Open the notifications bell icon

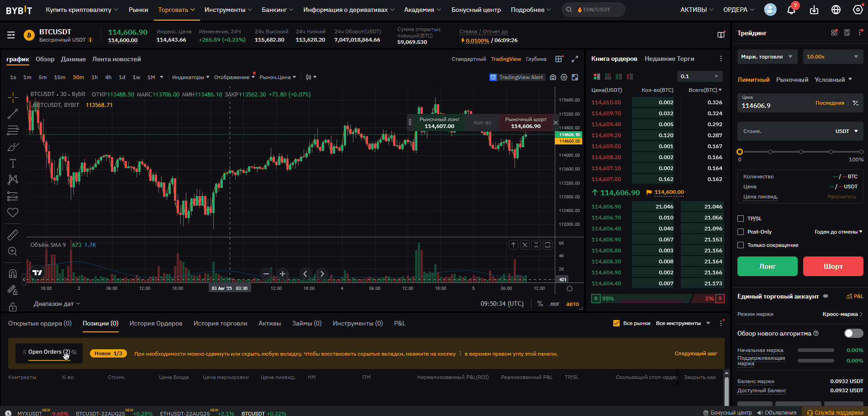click(x=791, y=10)
